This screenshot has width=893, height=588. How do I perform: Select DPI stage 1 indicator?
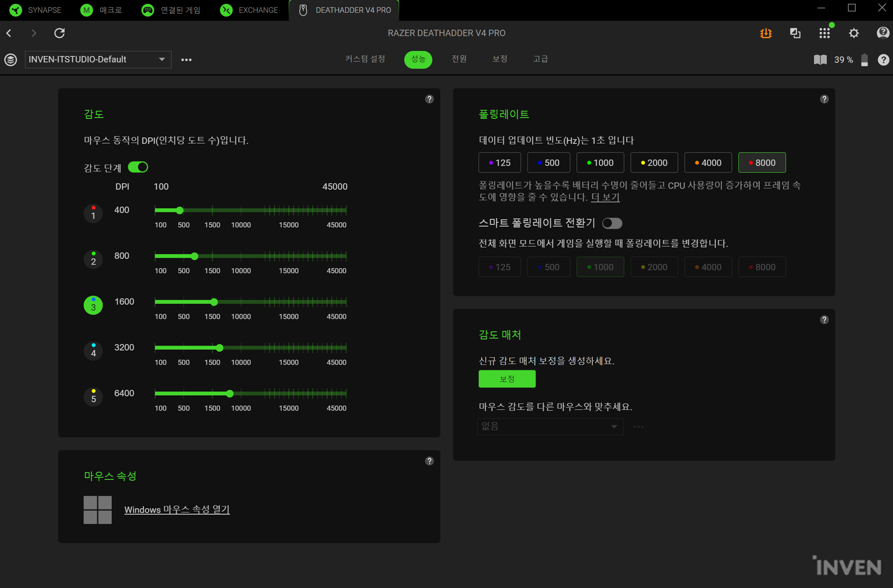coord(93,213)
